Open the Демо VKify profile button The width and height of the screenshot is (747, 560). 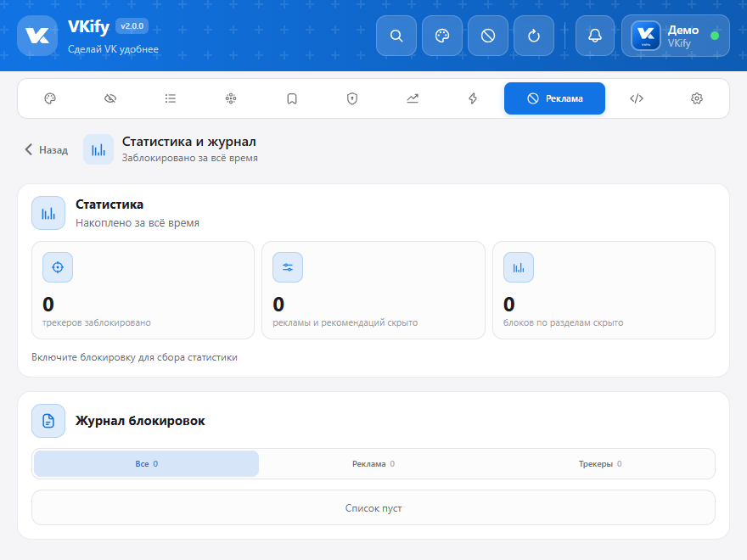[x=676, y=36]
